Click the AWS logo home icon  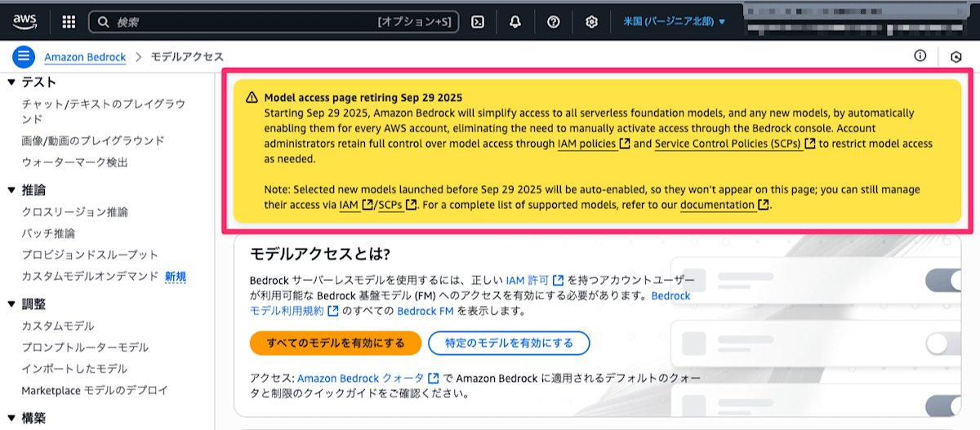(x=24, y=21)
